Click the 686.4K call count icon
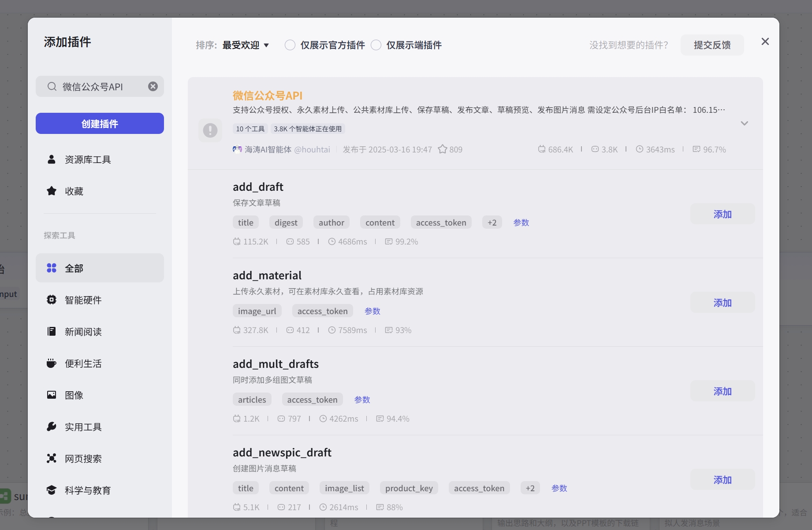 (541, 149)
